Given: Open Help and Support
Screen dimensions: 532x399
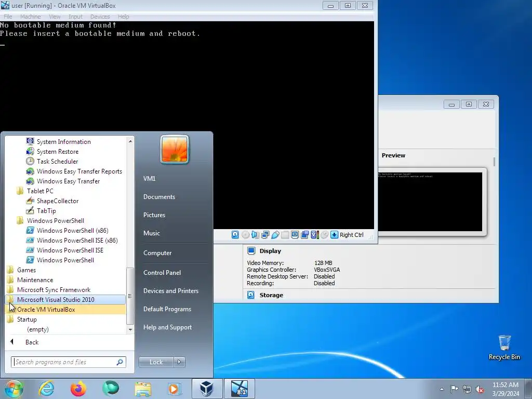Looking at the screenshot, I should tap(167, 327).
